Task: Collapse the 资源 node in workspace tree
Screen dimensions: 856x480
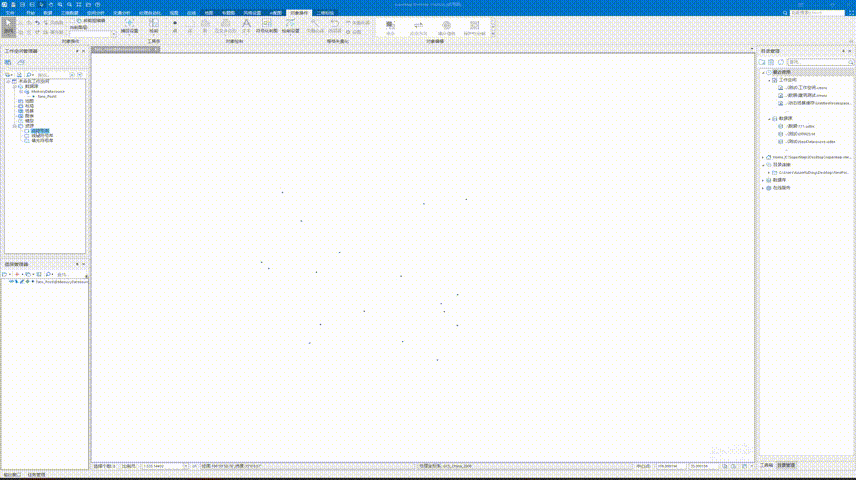Action: point(15,126)
